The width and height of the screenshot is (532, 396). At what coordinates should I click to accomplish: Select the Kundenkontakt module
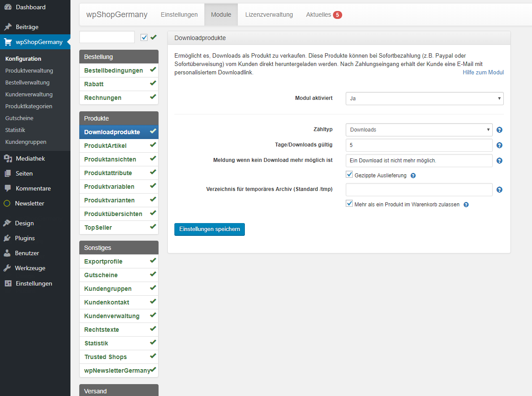[x=119, y=302]
